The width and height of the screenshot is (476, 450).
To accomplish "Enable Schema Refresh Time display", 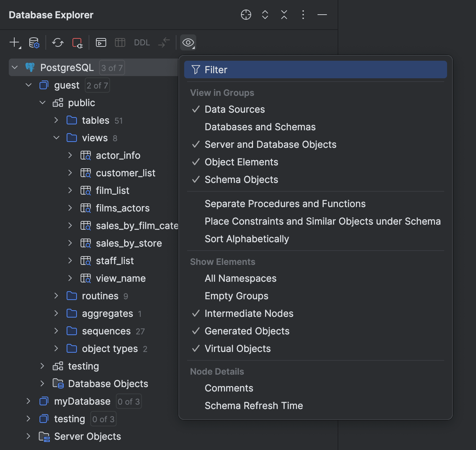I will [x=254, y=405].
